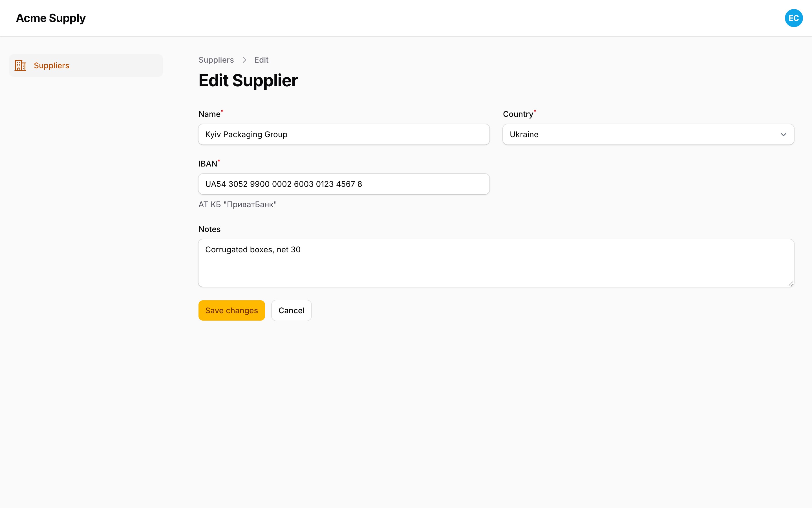Focus the IBAN input field
812x508 pixels.
(x=344, y=184)
